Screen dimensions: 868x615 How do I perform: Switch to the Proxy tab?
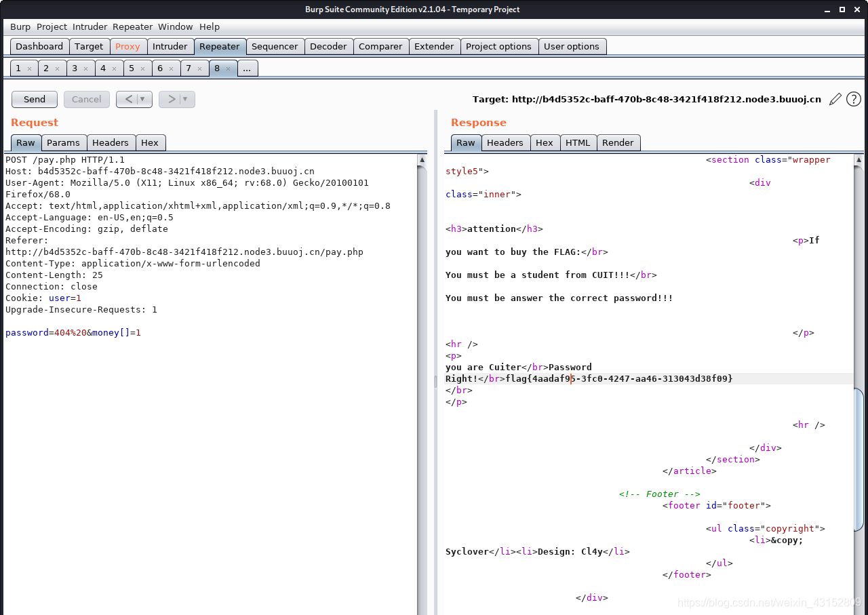click(x=127, y=46)
